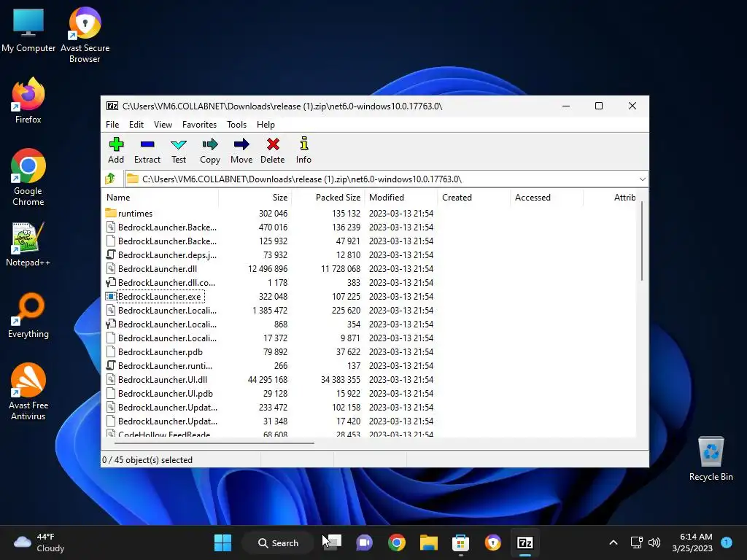The height and width of the screenshot is (560, 747).
Task: Select the Recycle Bin icon
Action: 711,458
